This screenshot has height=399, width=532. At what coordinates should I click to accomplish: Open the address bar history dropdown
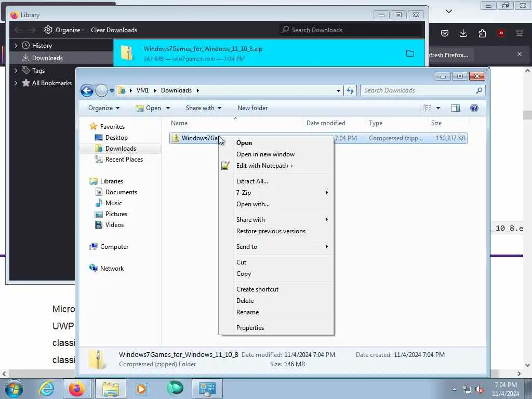pyautogui.click(x=338, y=90)
